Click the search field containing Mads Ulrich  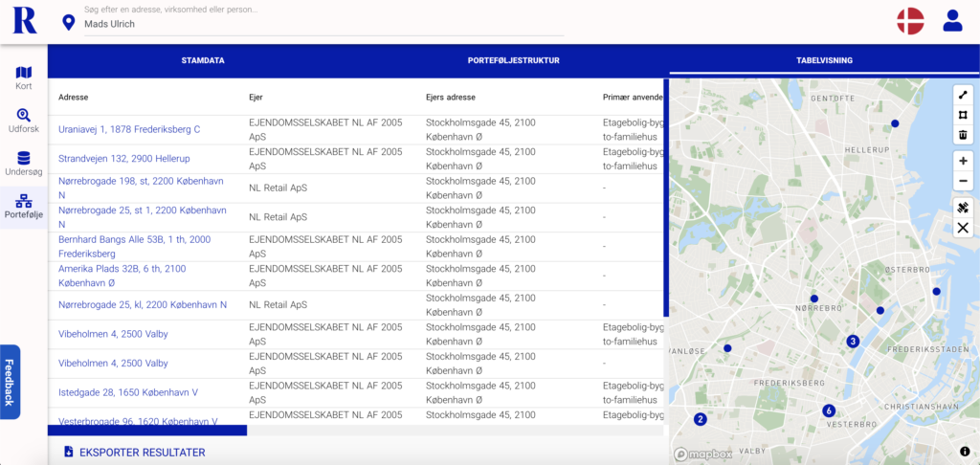point(323,24)
